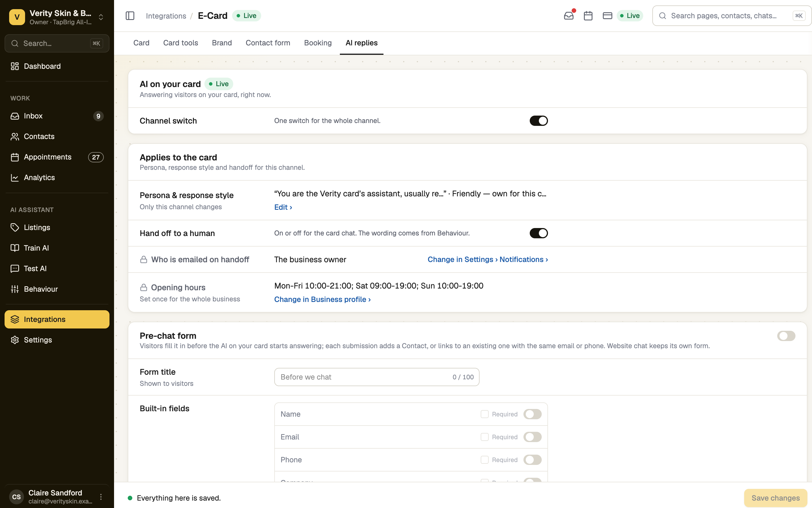Image resolution: width=812 pixels, height=508 pixels.
Task: Click the Integrations layers icon
Action: (15, 319)
